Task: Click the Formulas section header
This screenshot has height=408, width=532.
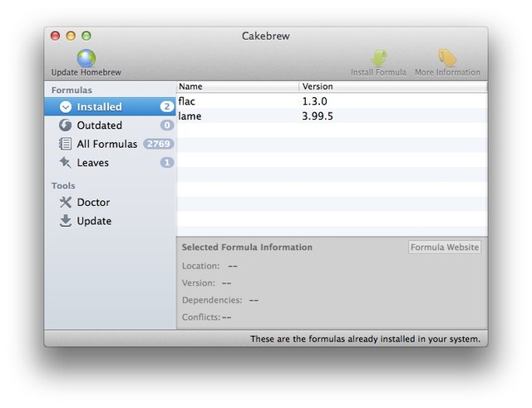Action: (71, 91)
